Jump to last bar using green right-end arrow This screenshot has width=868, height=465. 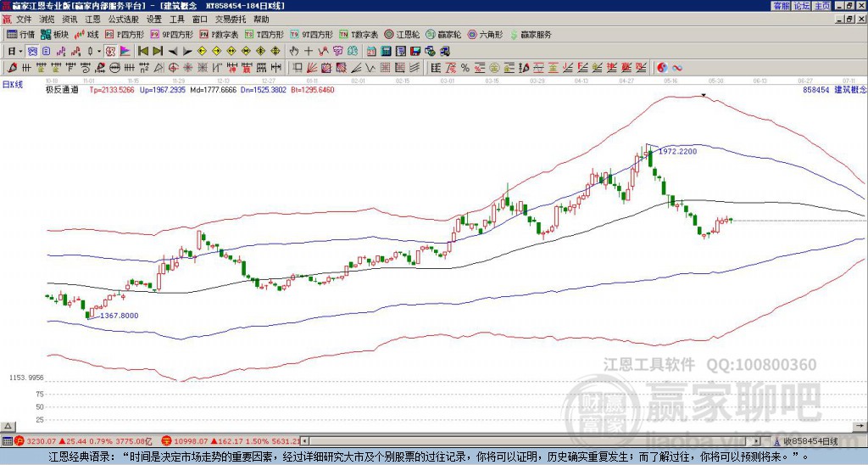(158, 52)
